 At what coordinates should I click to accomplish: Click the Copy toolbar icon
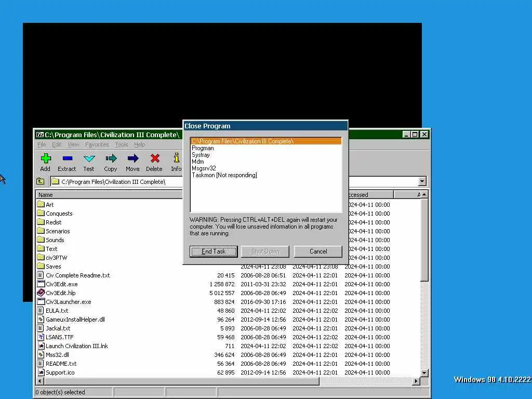111,158
